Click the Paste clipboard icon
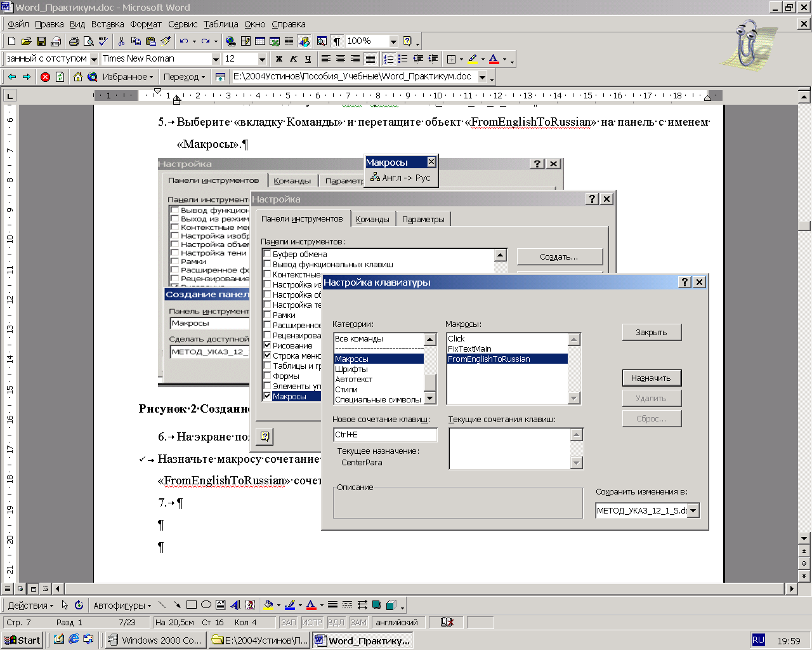 [x=150, y=41]
